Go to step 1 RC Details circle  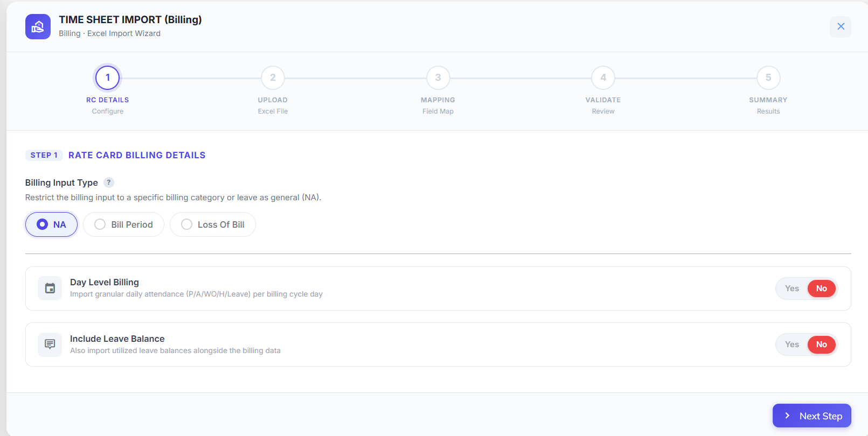[108, 78]
